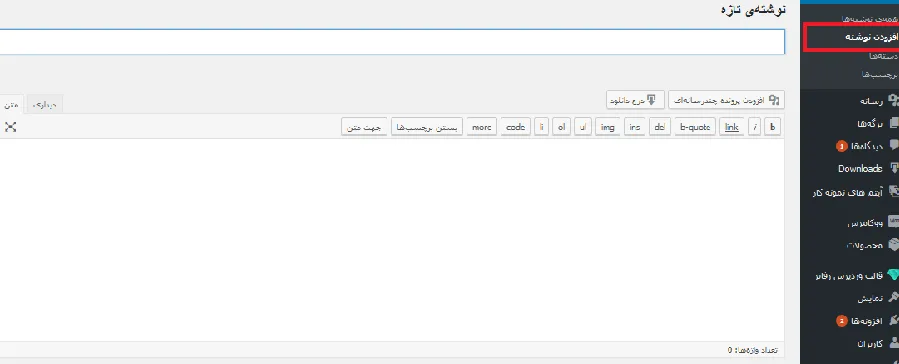Click the comments count badge in sidebar

(x=841, y=147)
